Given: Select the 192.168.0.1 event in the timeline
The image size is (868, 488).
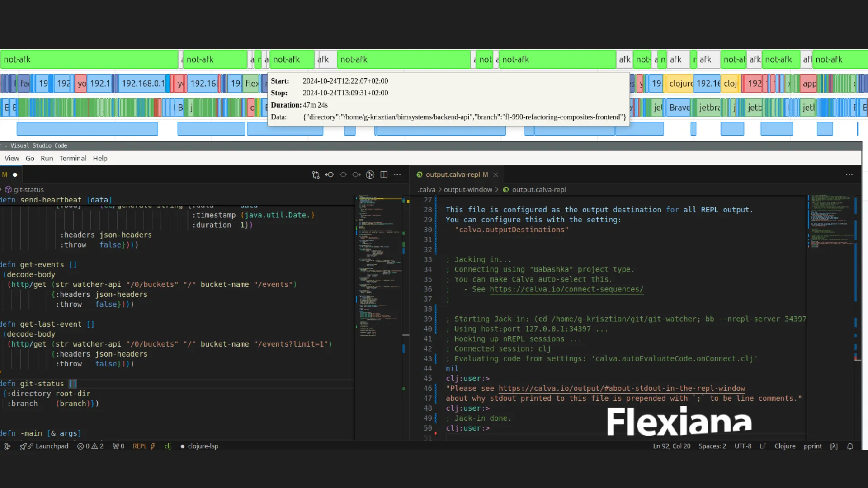Looking at the screenshot, I should (143, 84).
